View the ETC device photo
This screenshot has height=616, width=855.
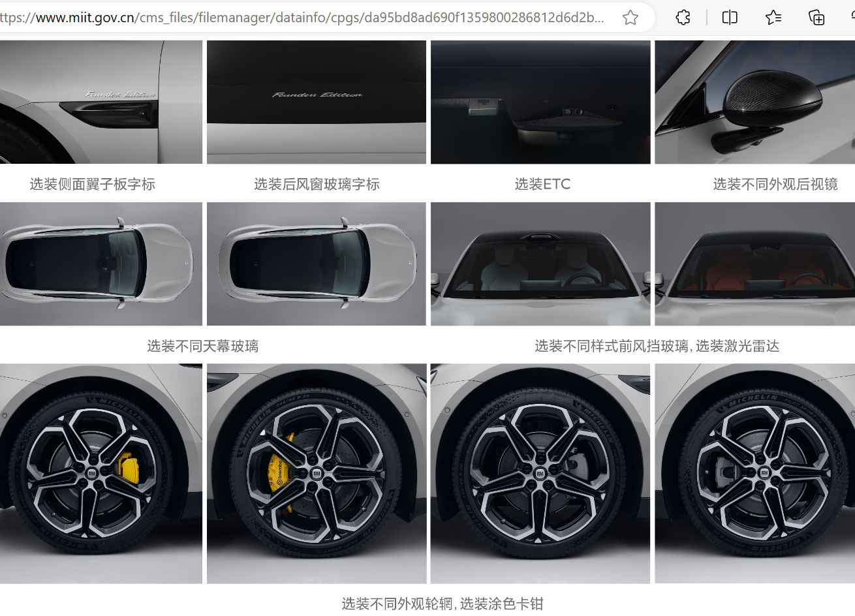tap(540, 102)
